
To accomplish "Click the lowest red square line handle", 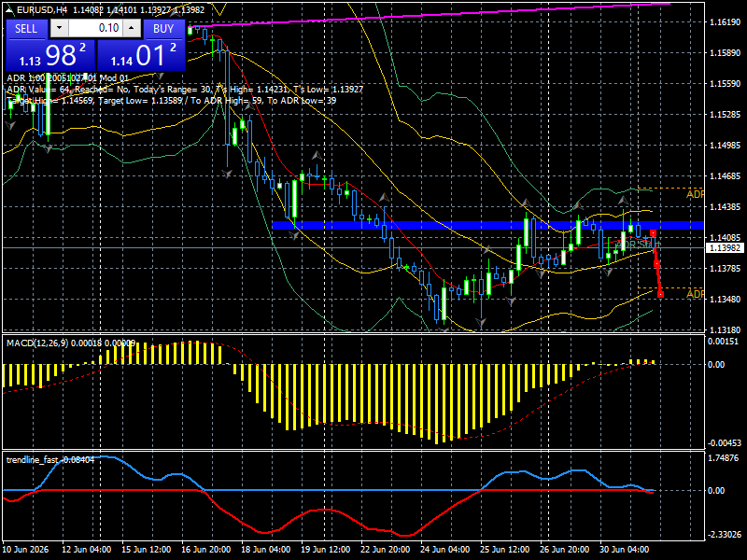I will [x=660, y=295].
